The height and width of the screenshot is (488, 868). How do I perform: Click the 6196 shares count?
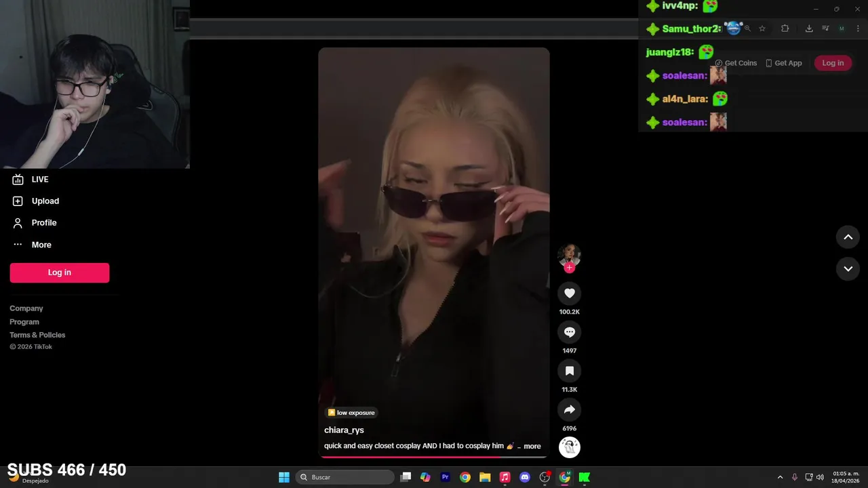click(570, 428)
